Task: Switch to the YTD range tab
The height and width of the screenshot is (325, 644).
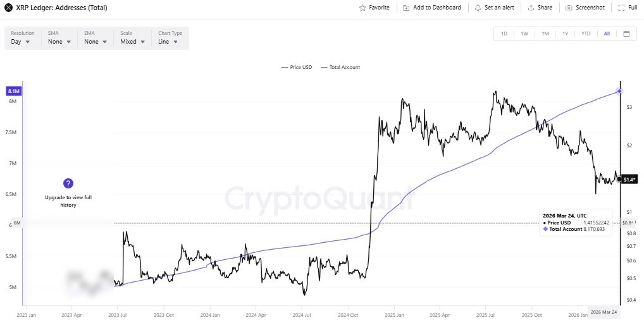Action: point(586,34)
